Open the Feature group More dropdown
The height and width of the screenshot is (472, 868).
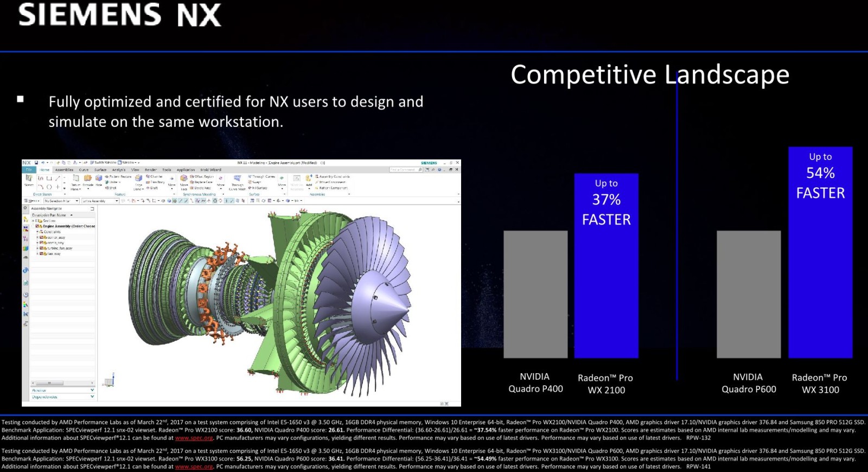tap(172, 187)
